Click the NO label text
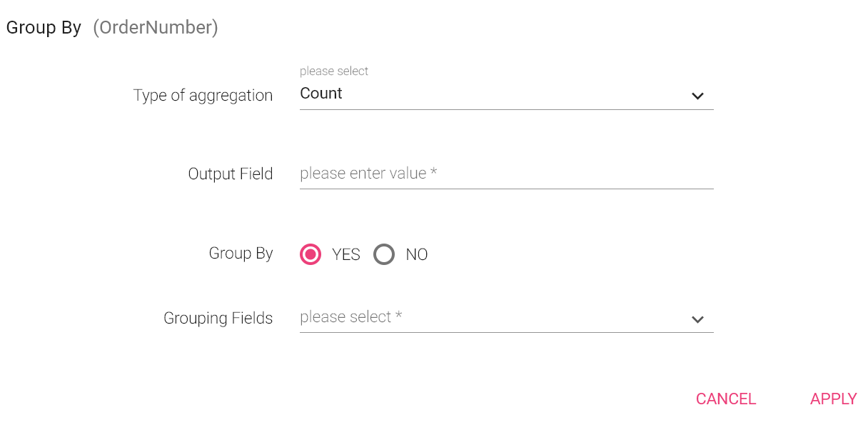Viewport: 868px width, 425px height. click(x=417, y=255)
